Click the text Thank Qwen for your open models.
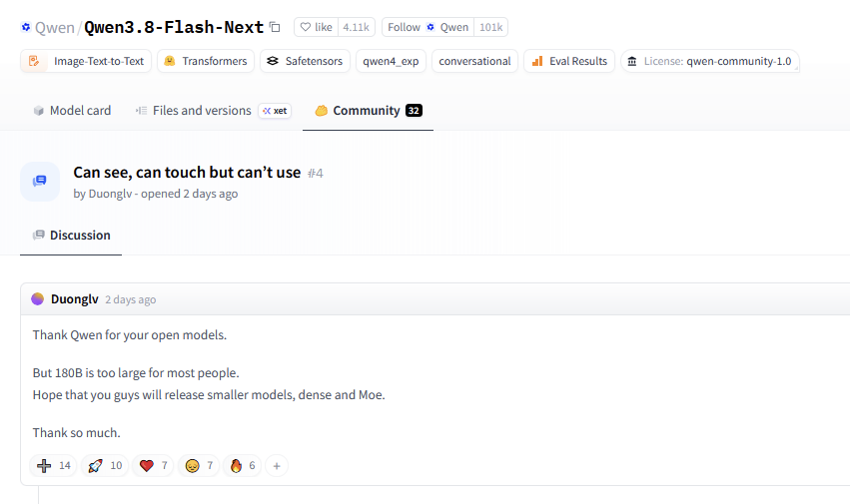Screen dimensions: 850x504 pos(130,335)
